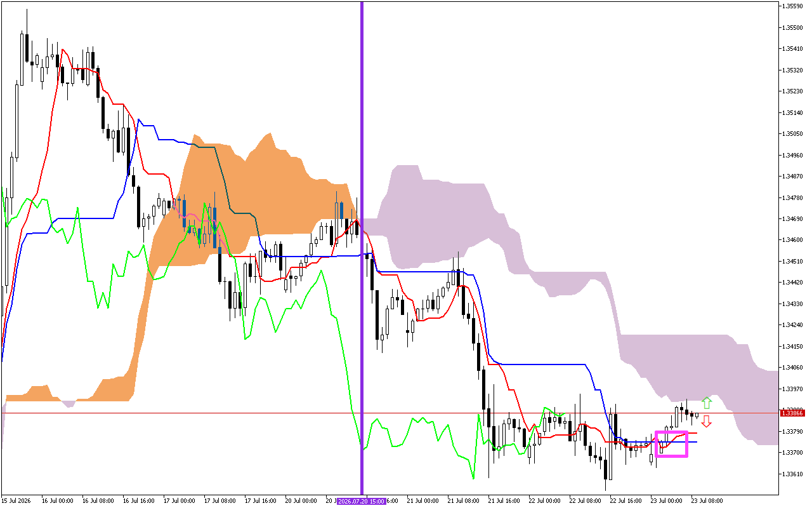Screen dimensions: 812x508
Task: Select the purple vertical line on chart
Action: pos(362,248)
